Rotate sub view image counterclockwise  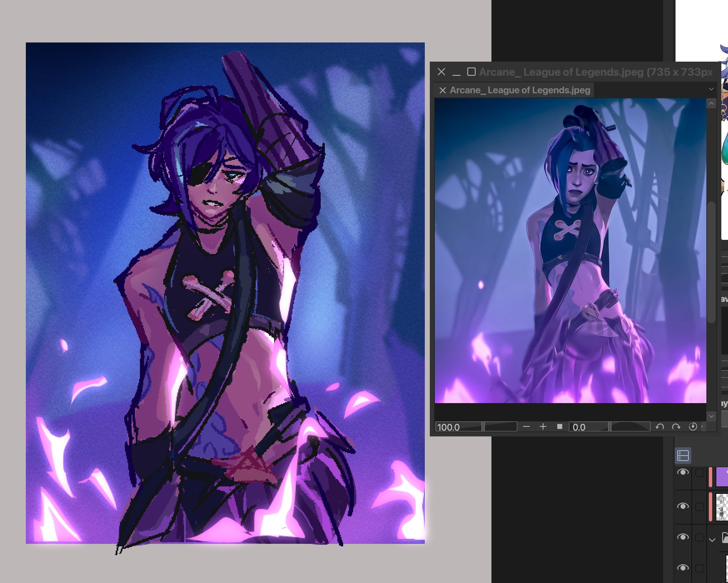click(x=660, y=427)
